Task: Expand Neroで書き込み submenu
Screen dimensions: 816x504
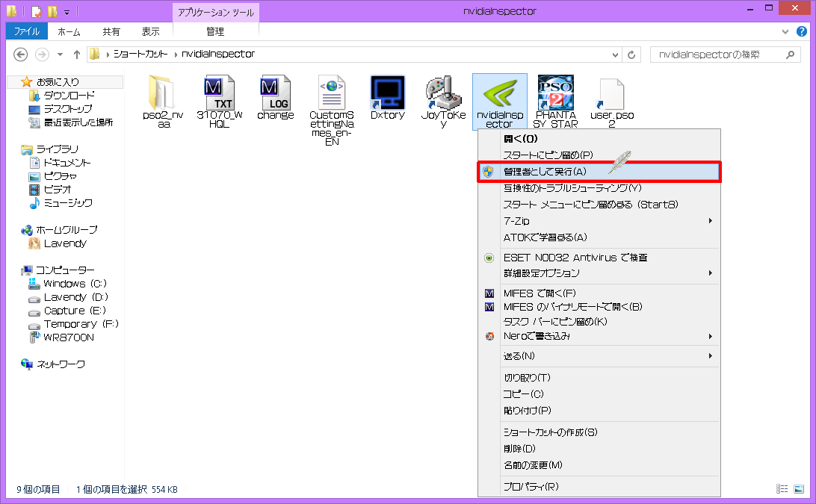Action: point(711,337)
